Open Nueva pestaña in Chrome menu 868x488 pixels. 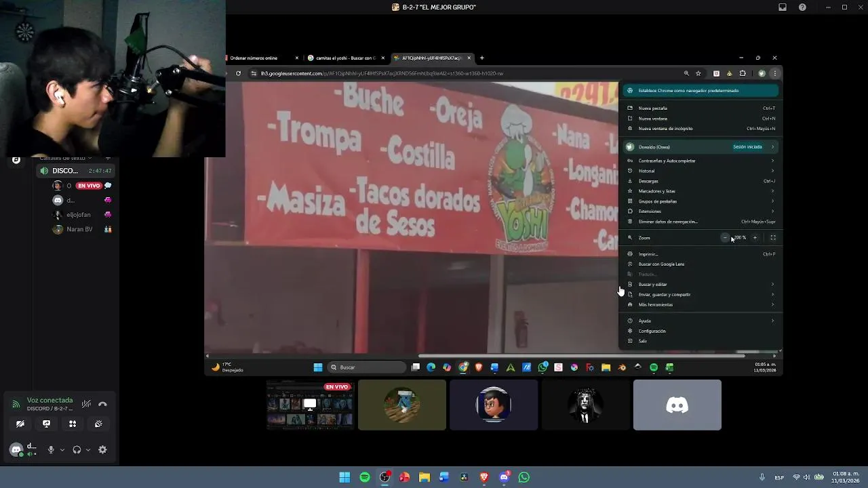pyautogui.click(x=701, y=108)
